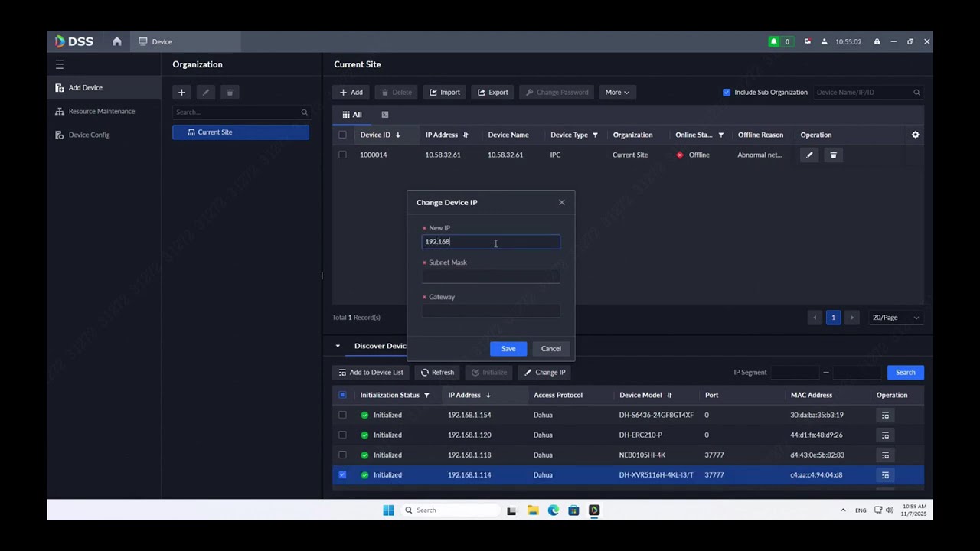Open operation icon for 192.168.1.120 row

click(x=885, y=435)
